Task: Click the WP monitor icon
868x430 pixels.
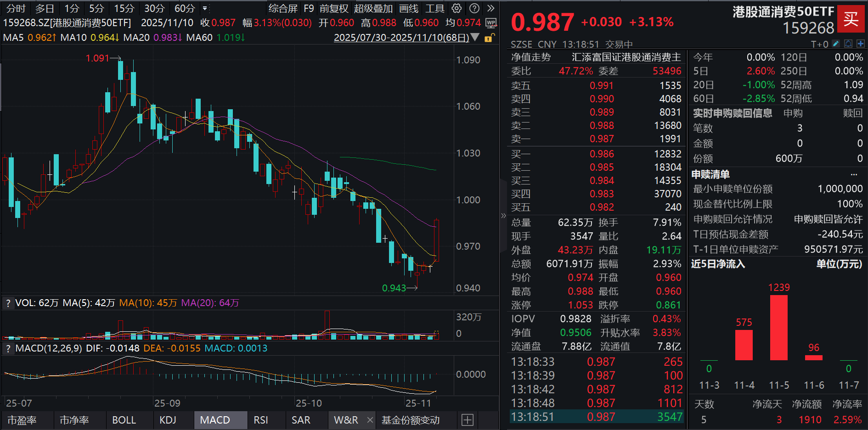Action: tap(491, 23)
